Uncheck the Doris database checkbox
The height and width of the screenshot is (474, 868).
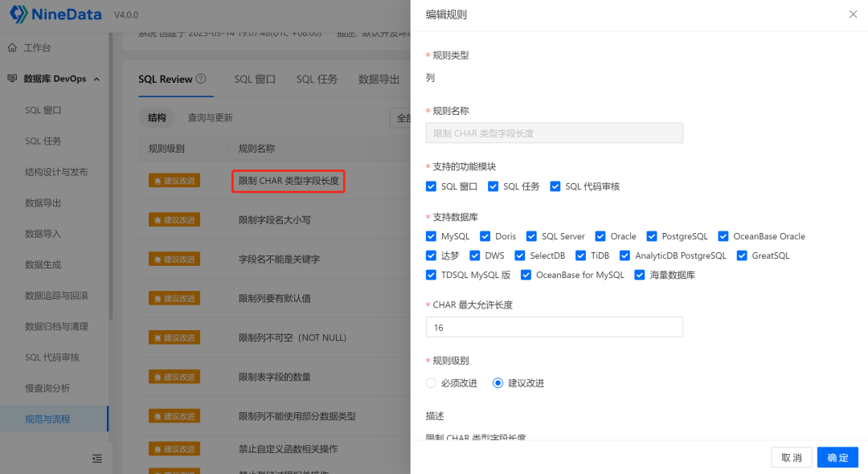tap(485, 236)
